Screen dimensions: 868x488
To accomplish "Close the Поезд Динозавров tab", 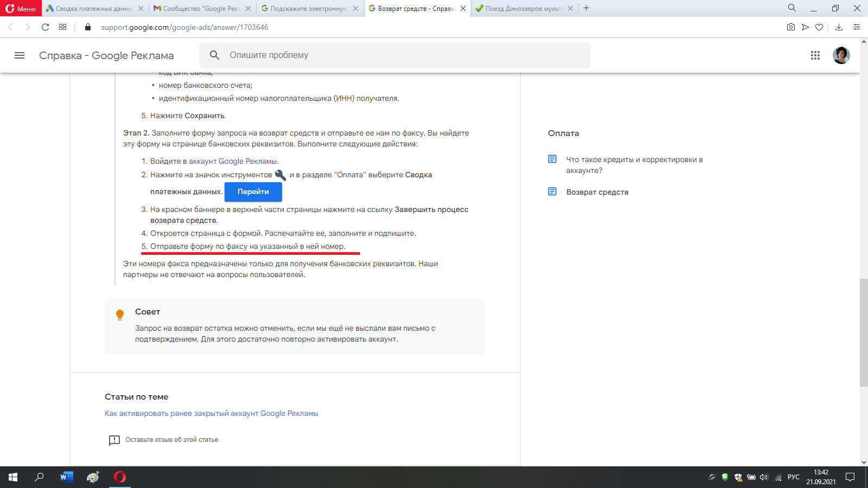I will tap(570, 9).
